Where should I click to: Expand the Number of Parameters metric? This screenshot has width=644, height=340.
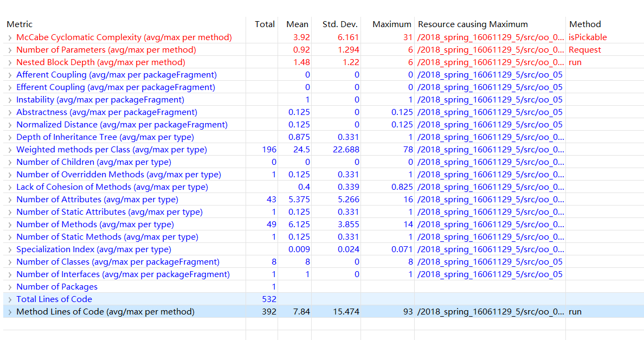click(x=10, y=50)
